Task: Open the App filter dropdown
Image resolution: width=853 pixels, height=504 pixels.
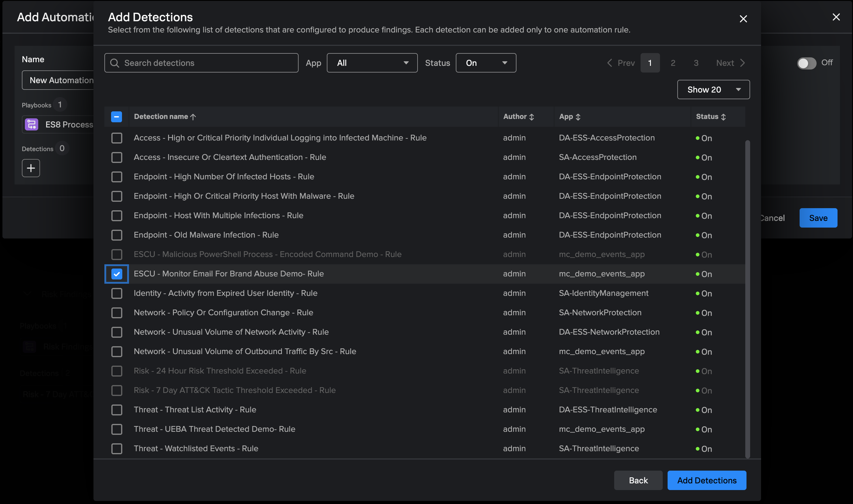Action: tap(372, 63)
